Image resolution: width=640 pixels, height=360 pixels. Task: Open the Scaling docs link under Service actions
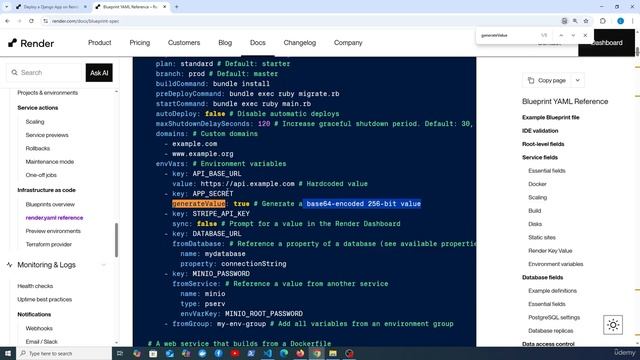point(35,122)
